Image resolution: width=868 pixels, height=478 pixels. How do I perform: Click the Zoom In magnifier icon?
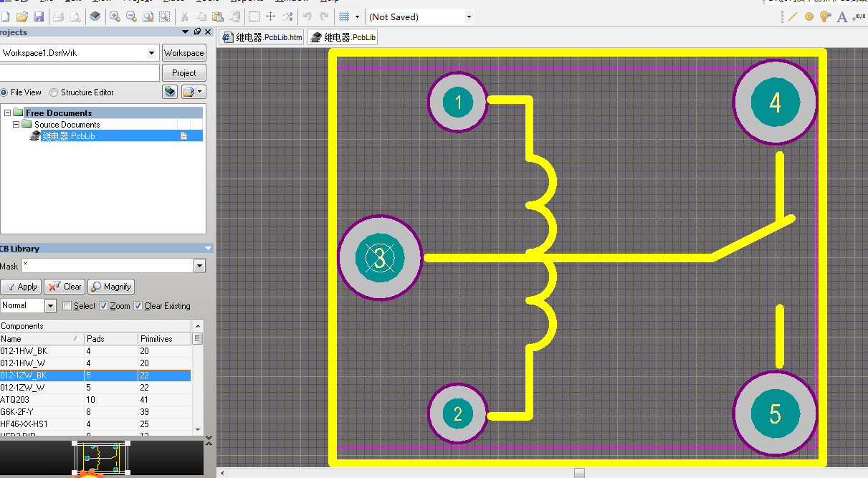[x=115, y=16]
